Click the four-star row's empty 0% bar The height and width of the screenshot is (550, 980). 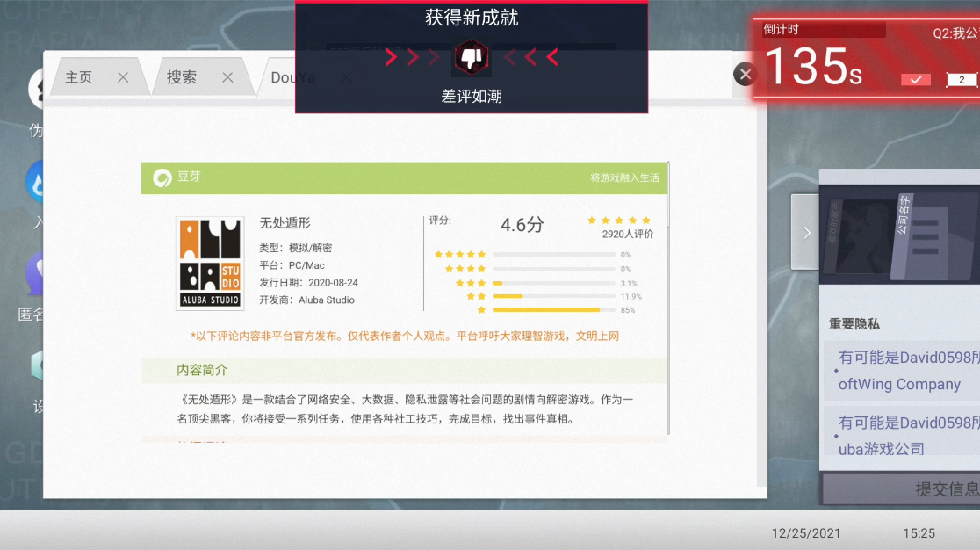point(554,269)
